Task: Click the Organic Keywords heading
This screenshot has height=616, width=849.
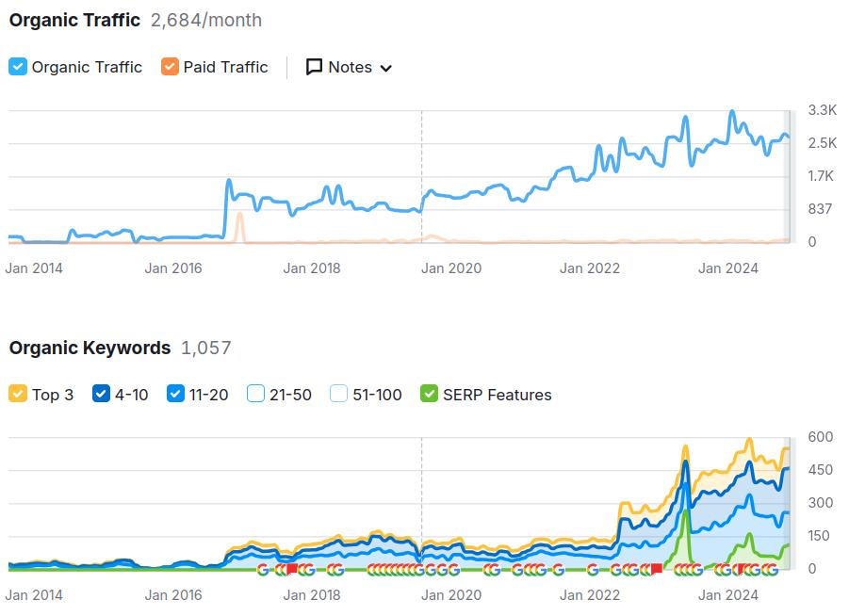Action: [90, 348]
